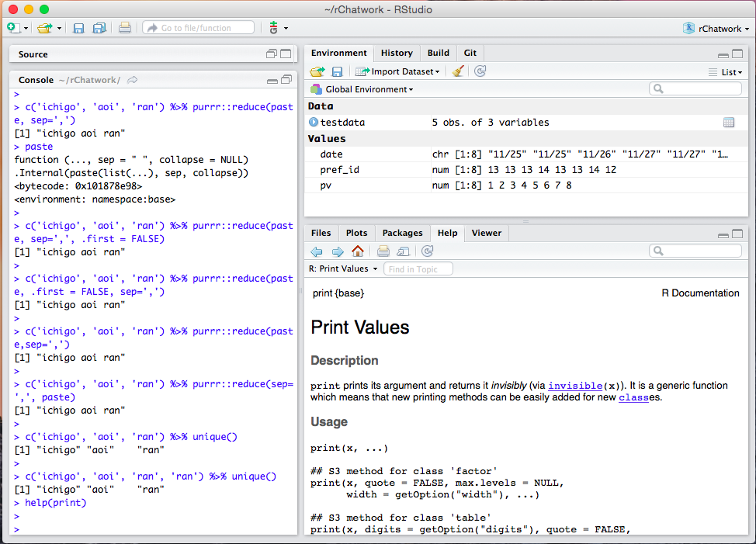Viewport: 756px width, 544px height.
Task: Open the Help home page
Action: tap(358, 251)
